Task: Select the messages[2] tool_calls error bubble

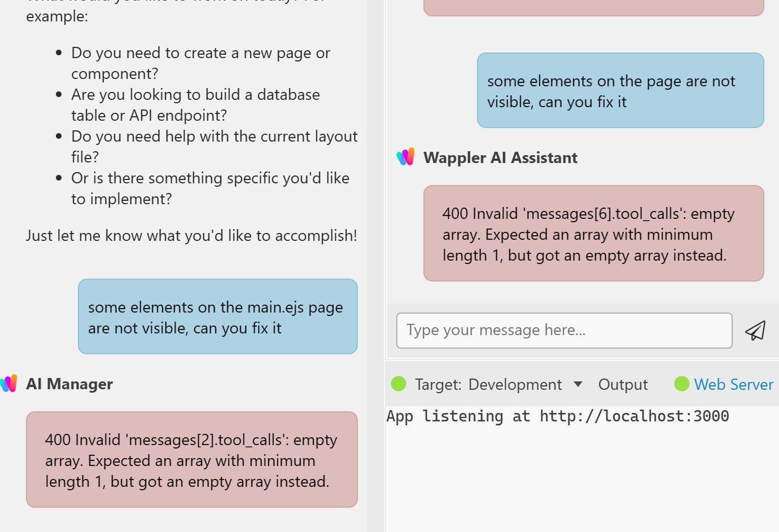Action: click(191, 460)
